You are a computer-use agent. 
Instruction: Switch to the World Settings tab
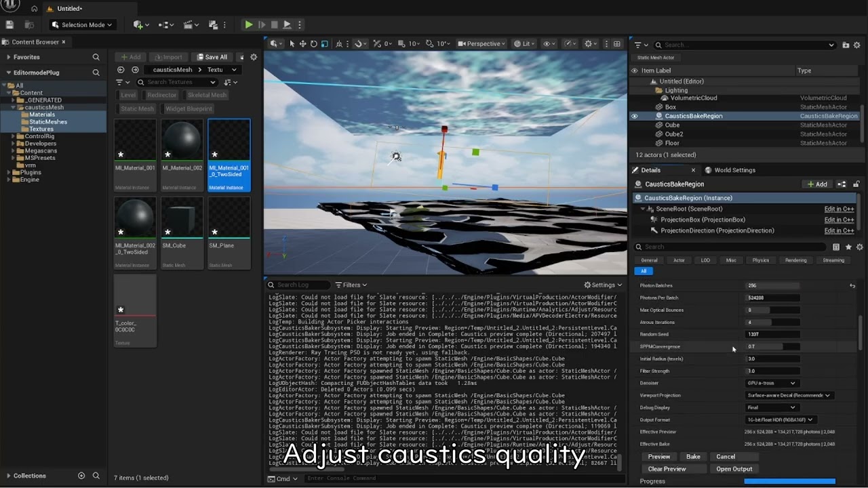pyautogui.click(x=730, y=170)
